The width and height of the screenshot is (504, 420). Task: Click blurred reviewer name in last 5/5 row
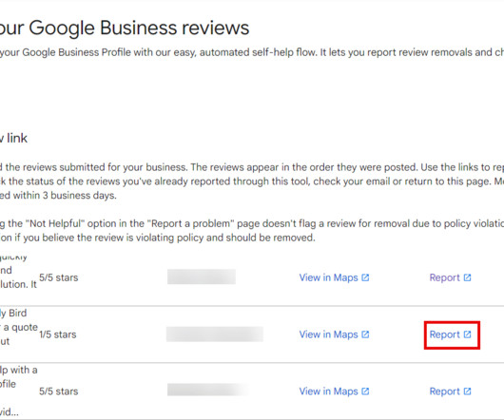(x=208, y=390)
